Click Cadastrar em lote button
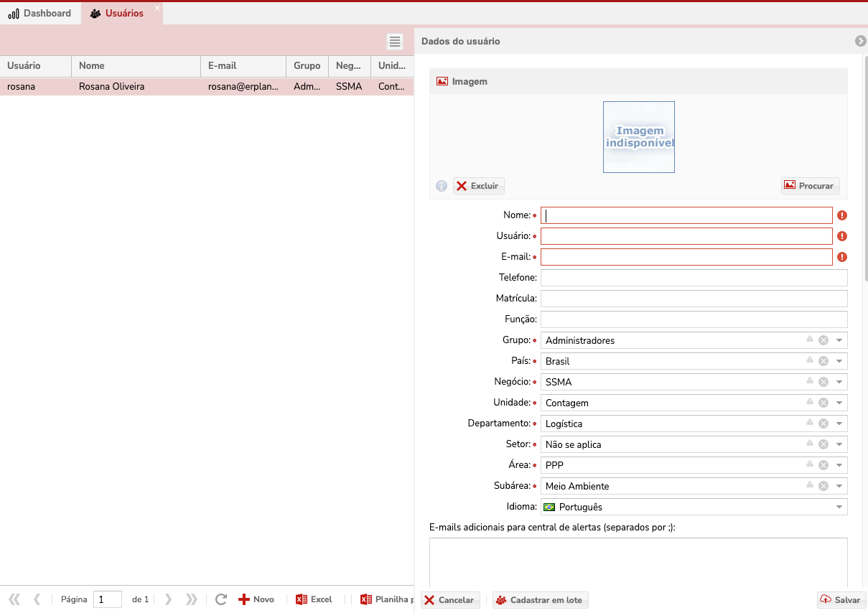The width and height of the screenshot is (868, 613). point(541,600)
